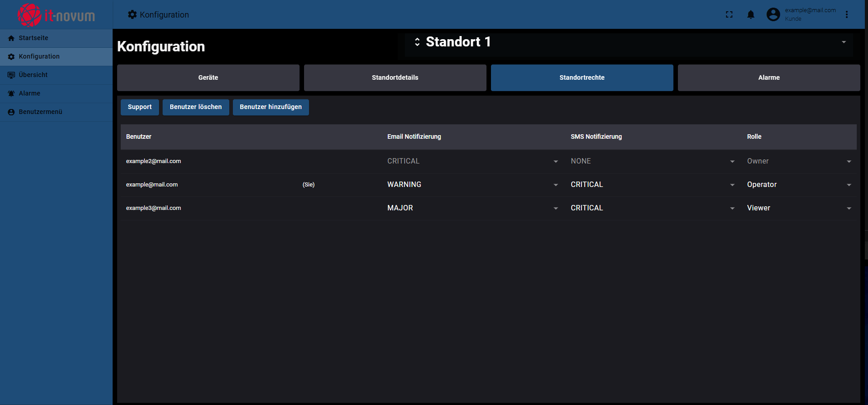Click the user account avatar icon
Screen dimensions: 868x405
(x=773, y=15)
